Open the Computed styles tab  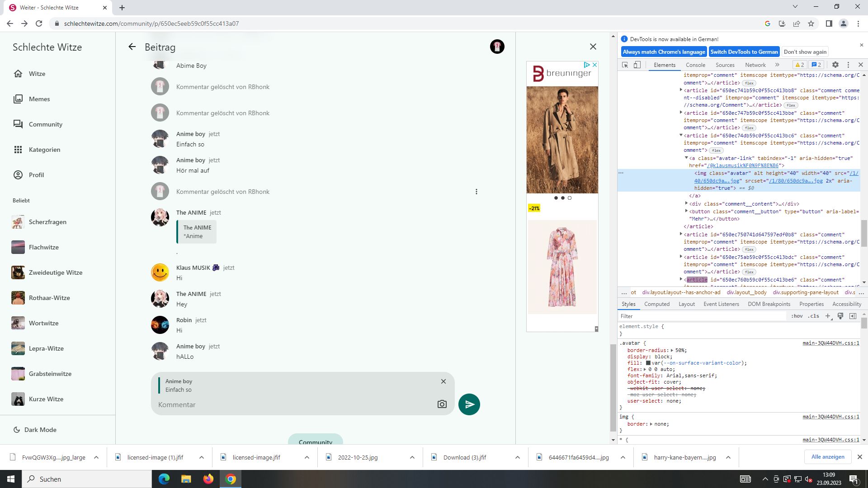(656, 304)
